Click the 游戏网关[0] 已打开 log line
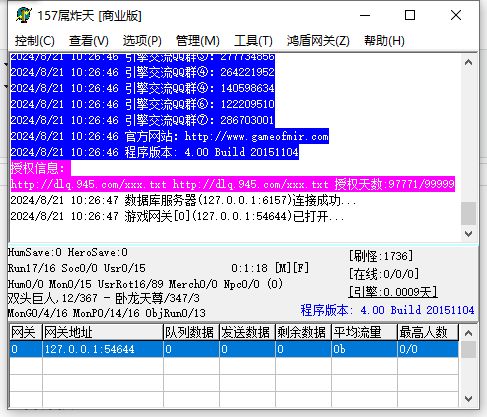Viewport: 487px width, 417px height. [x=177, y=216]
